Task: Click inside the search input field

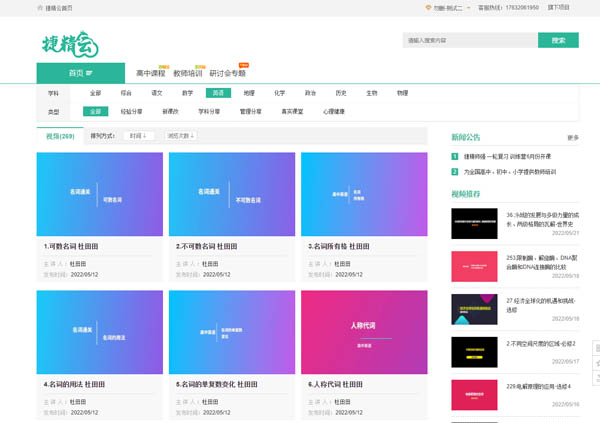Action: pos(468,41)
